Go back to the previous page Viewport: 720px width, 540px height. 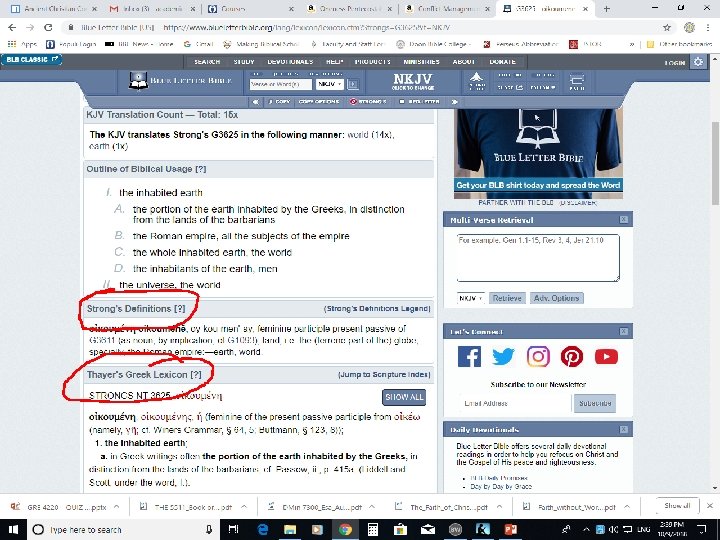(12, 27)
